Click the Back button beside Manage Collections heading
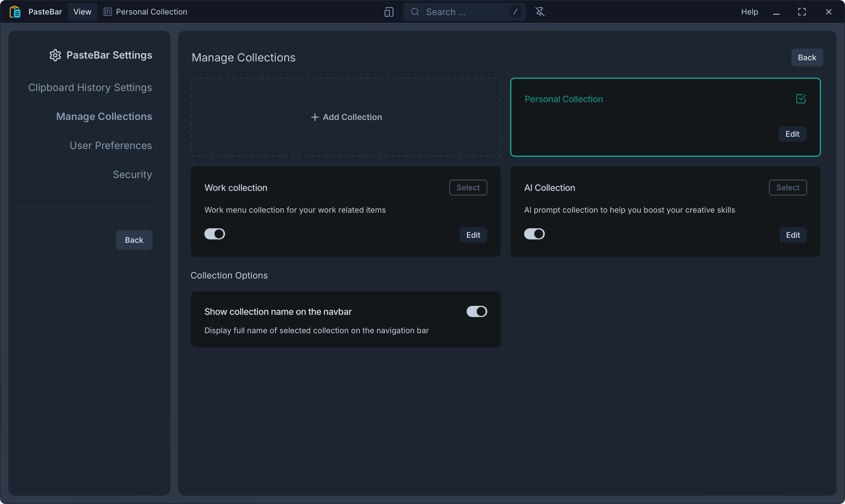The width and height of the screenshot is (845, 504). click(x=807, y=58)
